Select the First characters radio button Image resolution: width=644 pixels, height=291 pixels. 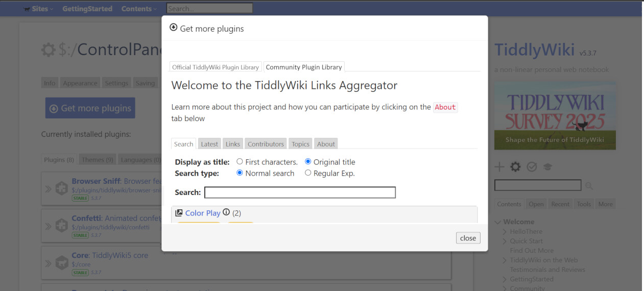(x=240, y=162)
